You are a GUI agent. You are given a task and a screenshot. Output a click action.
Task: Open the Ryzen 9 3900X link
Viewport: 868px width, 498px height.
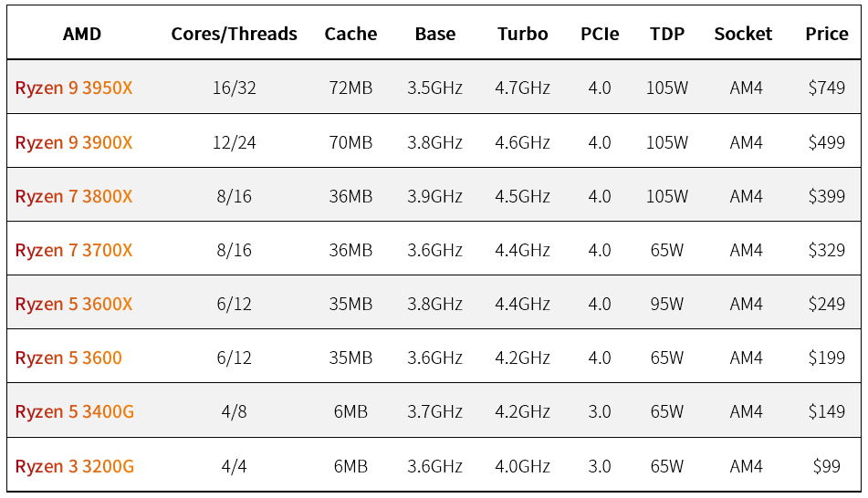pos(74,143)
